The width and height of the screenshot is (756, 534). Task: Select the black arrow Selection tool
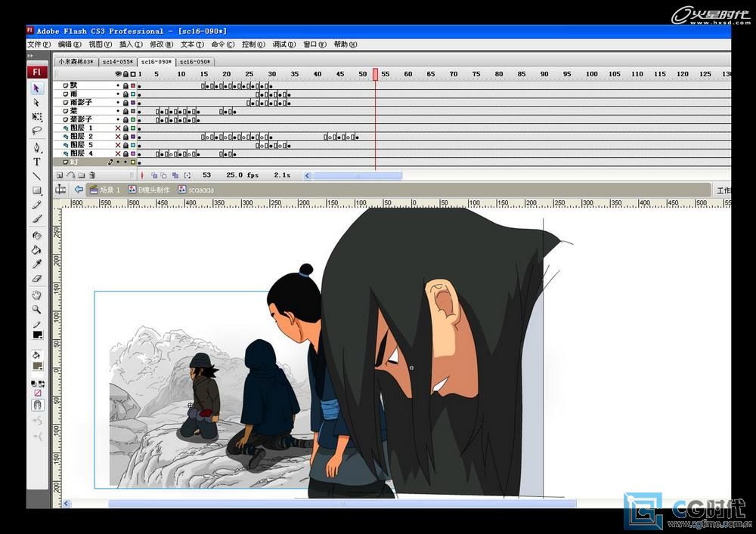[x=36, y=88]
